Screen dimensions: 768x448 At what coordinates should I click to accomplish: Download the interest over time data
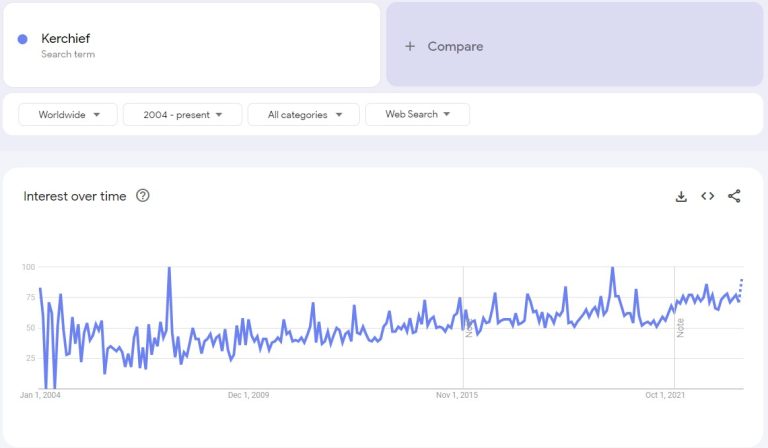click(x=681, y=196)
